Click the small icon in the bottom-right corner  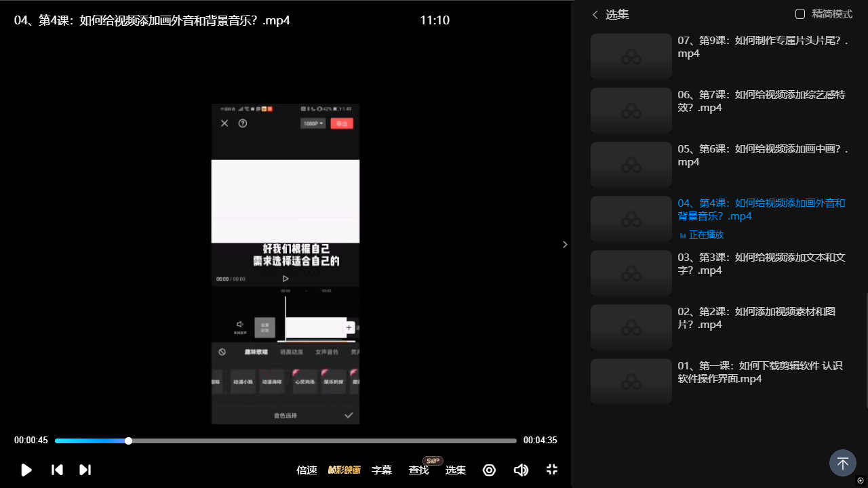pos(861,481)
